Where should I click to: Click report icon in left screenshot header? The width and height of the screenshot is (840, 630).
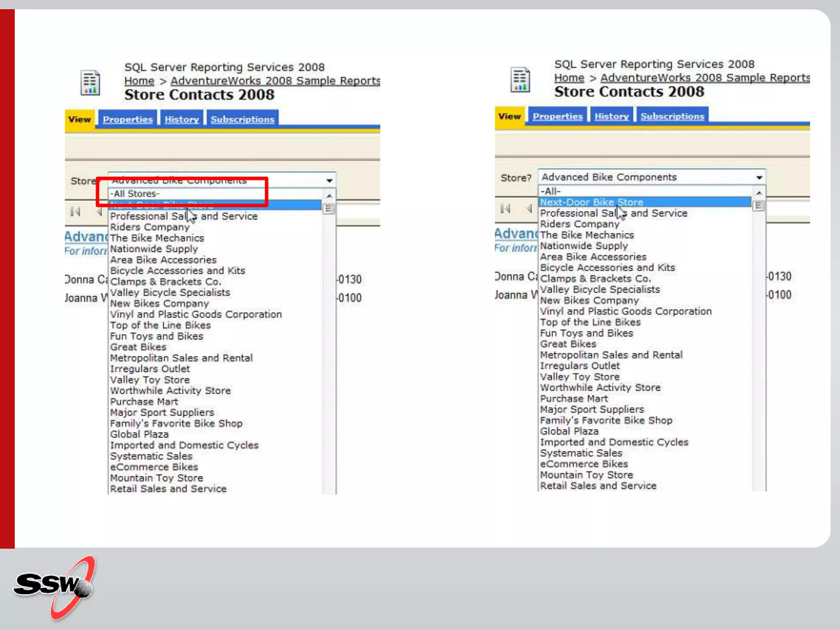[x=90, y=82]
